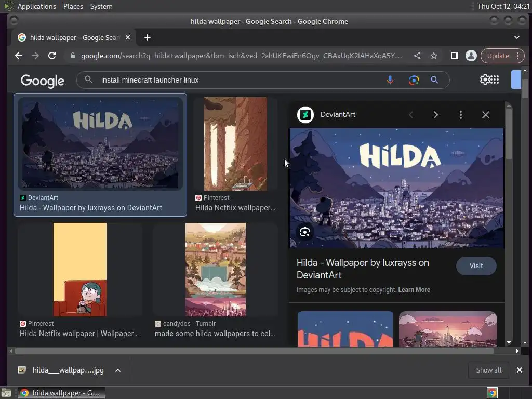The height and width of the screenshot is (399, 532).
Task: Click the address bar URL
Action: 241,56
